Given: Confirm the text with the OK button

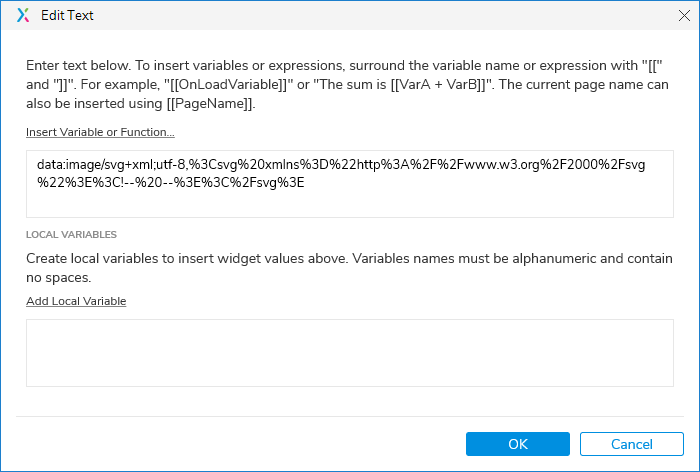Looking at the screenshot, I should [517, 444].
